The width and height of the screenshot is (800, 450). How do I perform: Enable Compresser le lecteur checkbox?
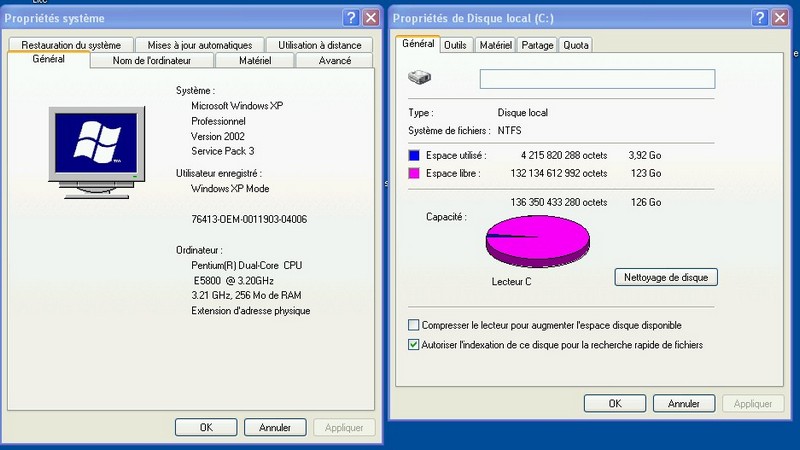pyautogui.click(x=414, y=325)
